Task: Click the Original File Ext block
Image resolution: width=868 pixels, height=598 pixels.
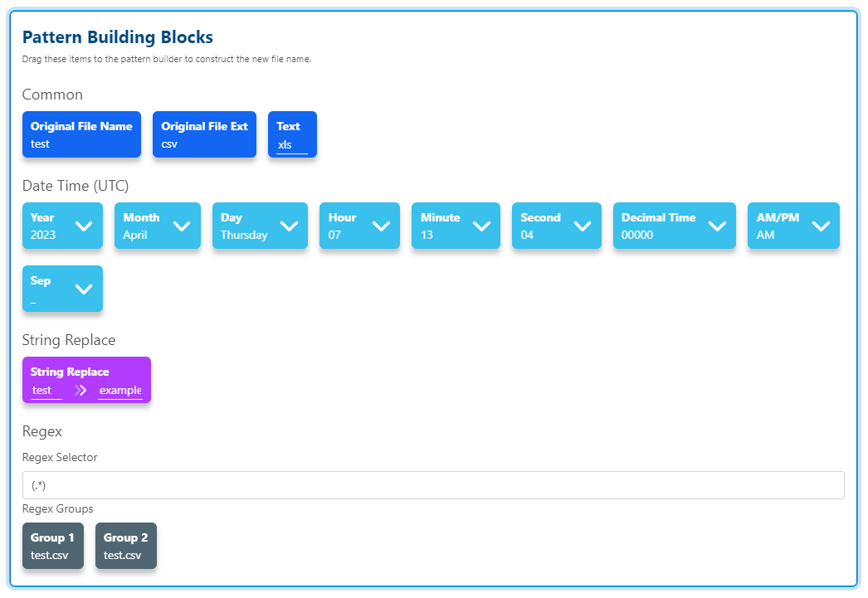Action: pyautogui.click(x=204, y=134)
